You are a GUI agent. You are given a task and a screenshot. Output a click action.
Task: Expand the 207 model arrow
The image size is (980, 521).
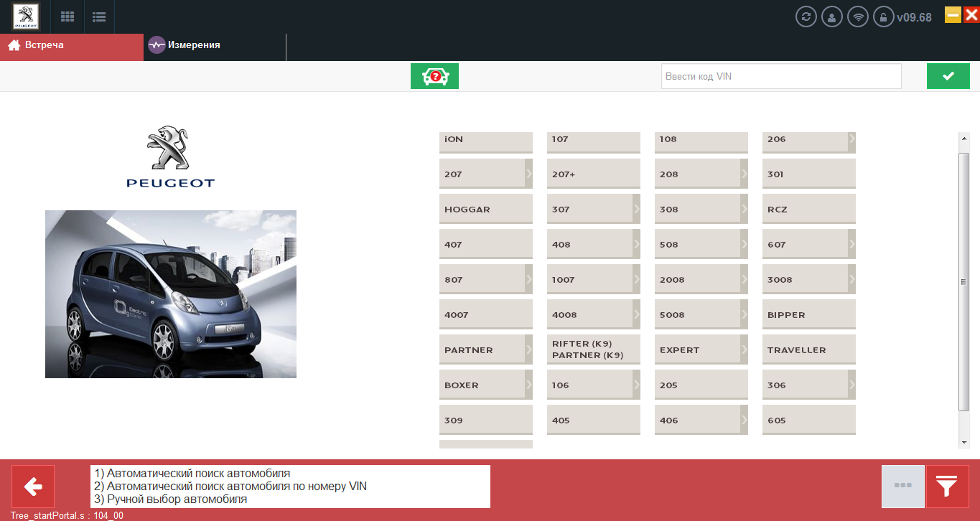(x=529, y=173)
